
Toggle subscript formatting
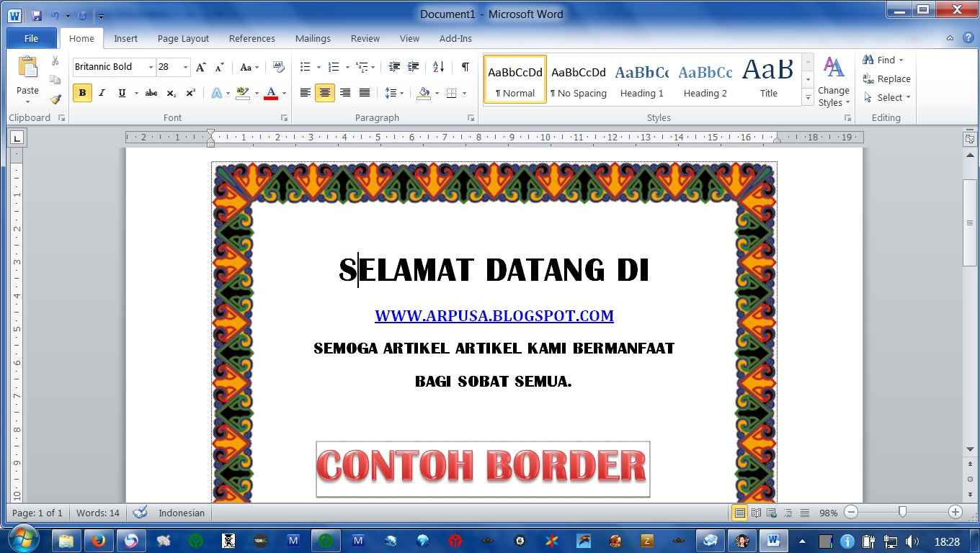click(x=170, y=93)
